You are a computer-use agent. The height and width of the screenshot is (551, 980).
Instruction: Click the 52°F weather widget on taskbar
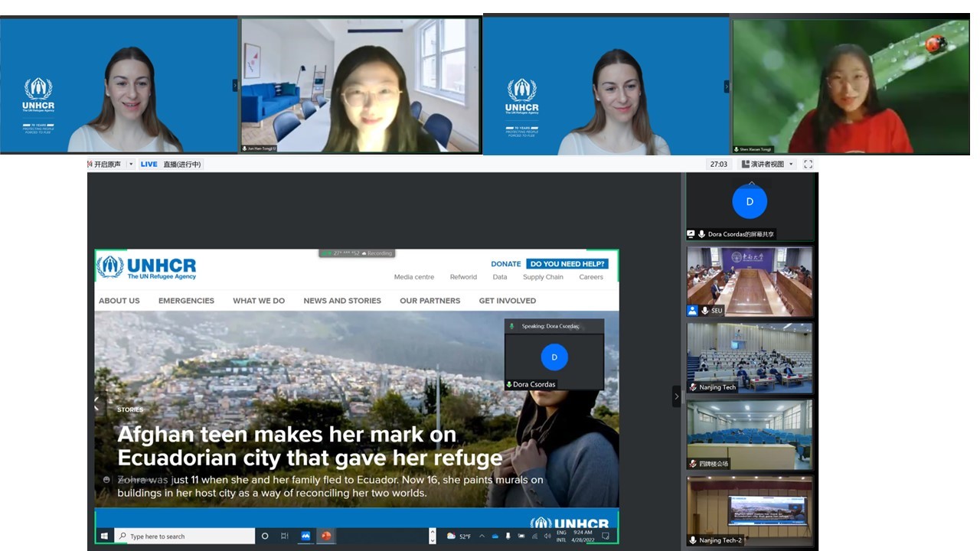(x=459, y=536)
